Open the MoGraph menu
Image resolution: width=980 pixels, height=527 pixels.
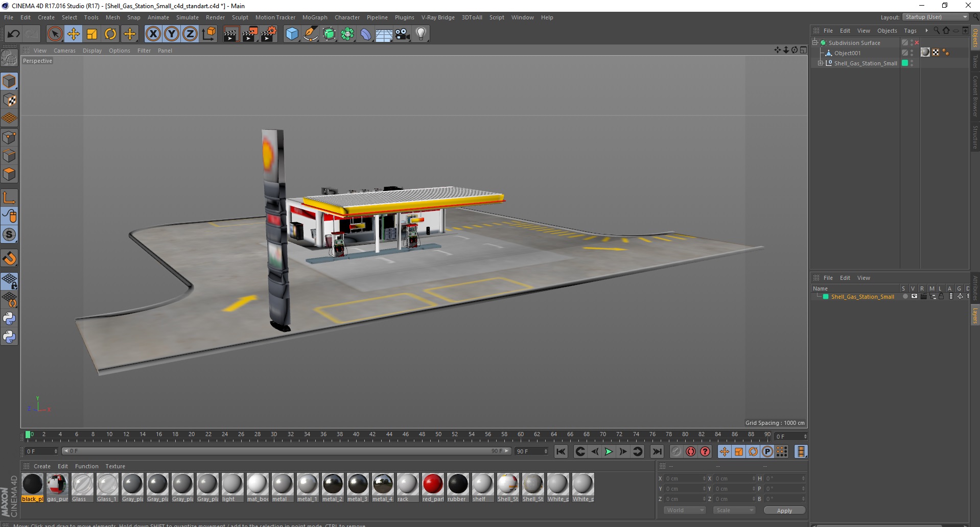coord(315,17)
